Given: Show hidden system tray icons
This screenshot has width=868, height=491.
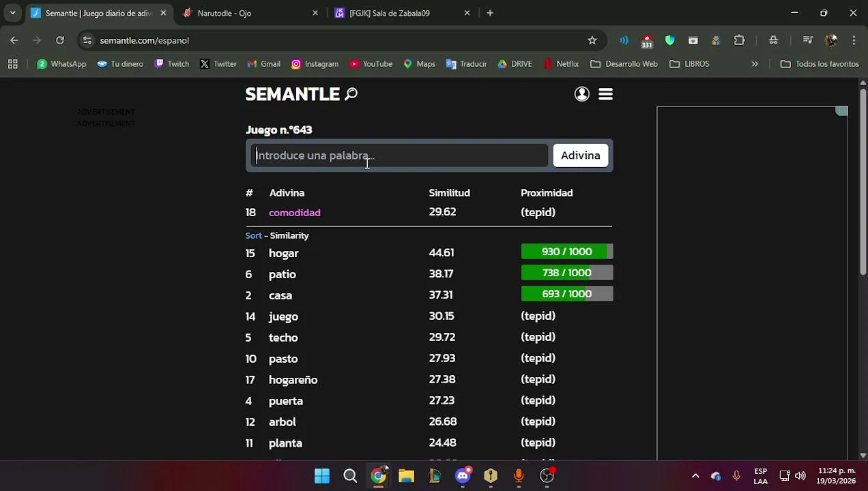Looking at the screenshot, I should (695, 476).
